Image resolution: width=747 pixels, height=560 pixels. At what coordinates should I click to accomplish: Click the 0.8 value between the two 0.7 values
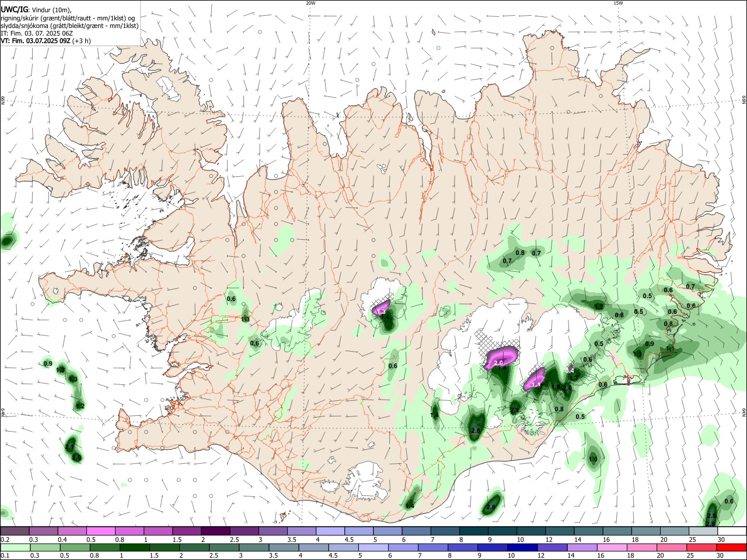pyautogui.click(x=521, y=253)
